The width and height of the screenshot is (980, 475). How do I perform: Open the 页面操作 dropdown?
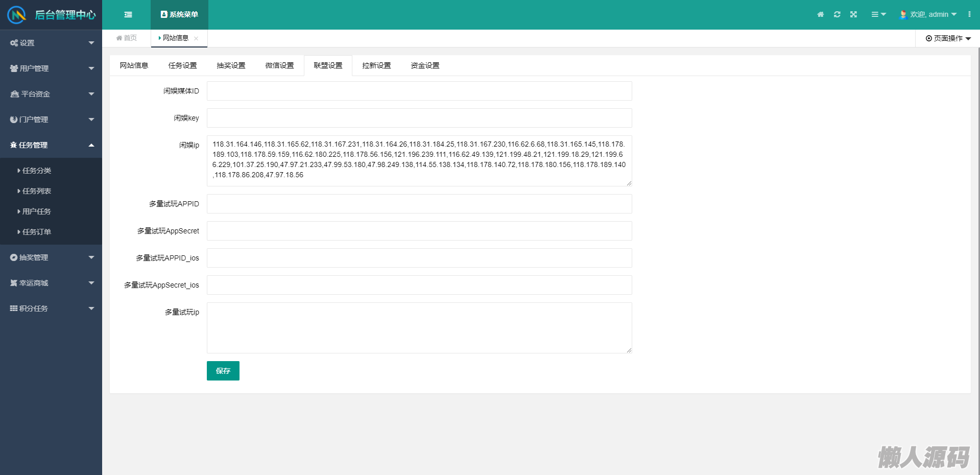[x=948, y=38]
